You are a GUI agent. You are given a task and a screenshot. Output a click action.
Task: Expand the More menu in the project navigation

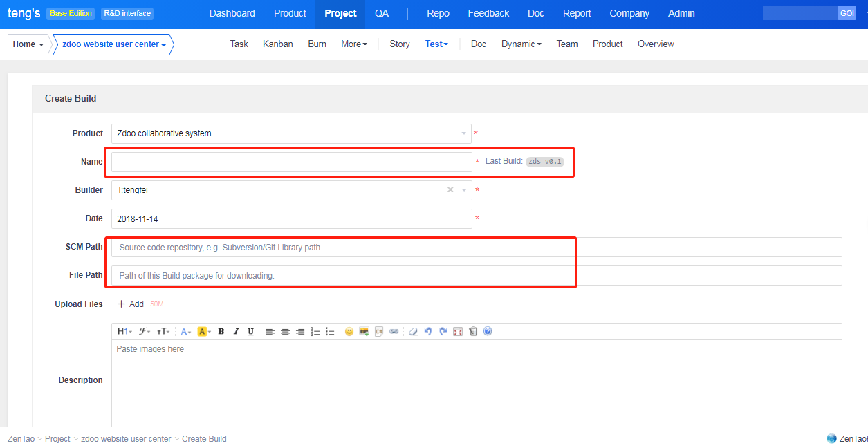pyautogui.click(x=354, y=44)
